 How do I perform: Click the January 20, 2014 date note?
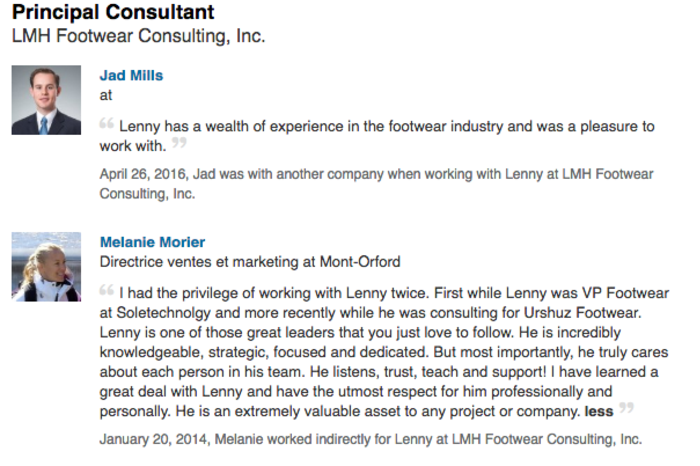[x=371, y=439]
